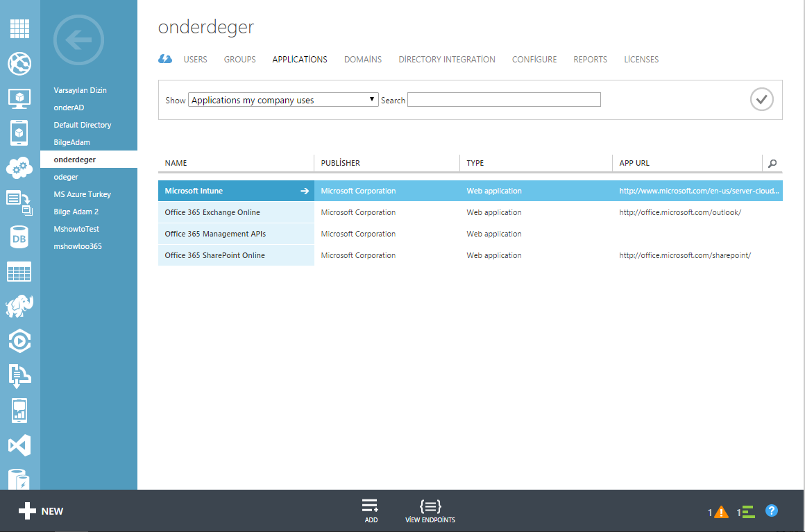Screen dimensions: 805x532
Task: Open the SQL Databases DB icon
Action: click(x=19, y=237)
